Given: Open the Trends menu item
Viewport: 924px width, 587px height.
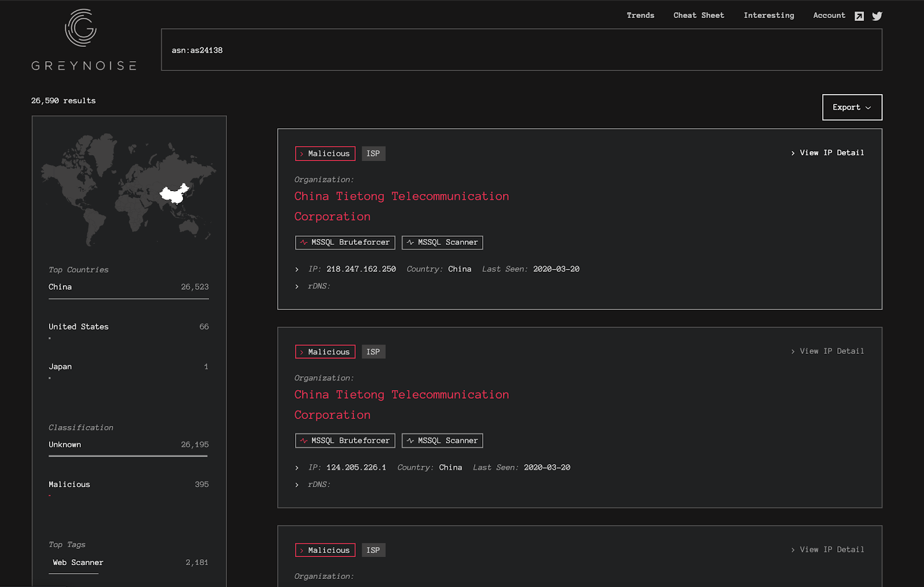Looking at the screenshot, I should coord(640,16).
